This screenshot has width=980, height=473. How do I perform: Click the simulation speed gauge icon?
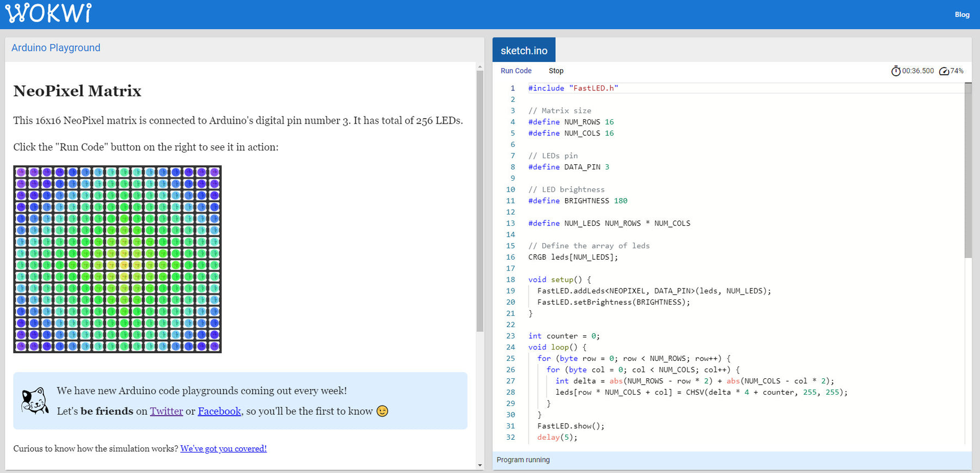tap(944, 71)
